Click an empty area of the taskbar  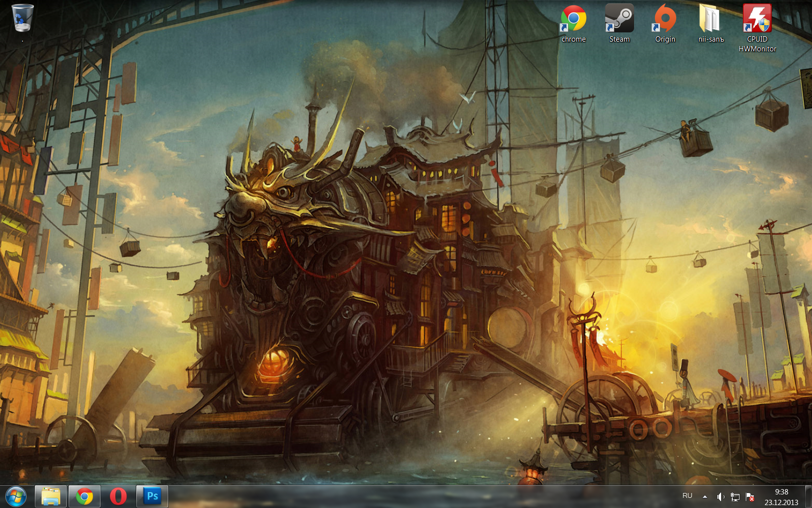(411, 497)
